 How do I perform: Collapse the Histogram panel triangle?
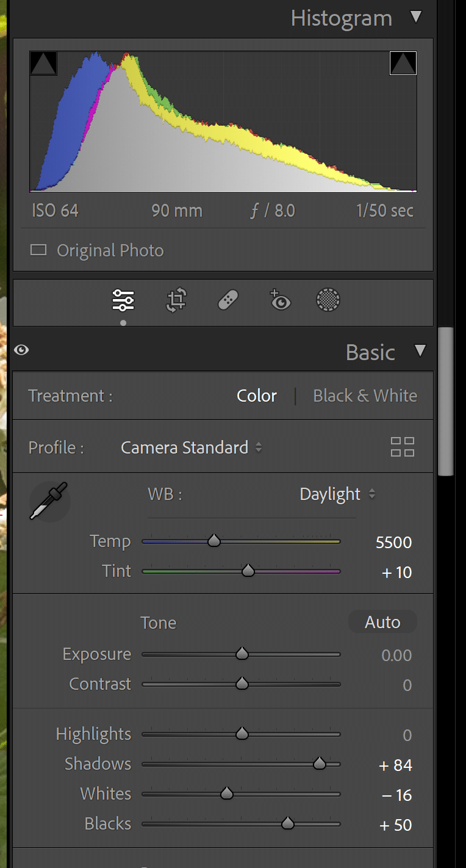[417, 17]
